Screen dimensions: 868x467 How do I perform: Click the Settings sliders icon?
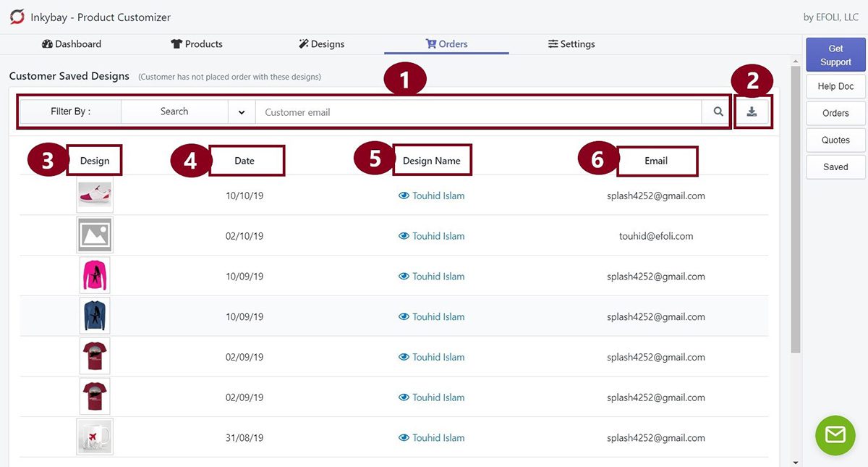point(553,43)
